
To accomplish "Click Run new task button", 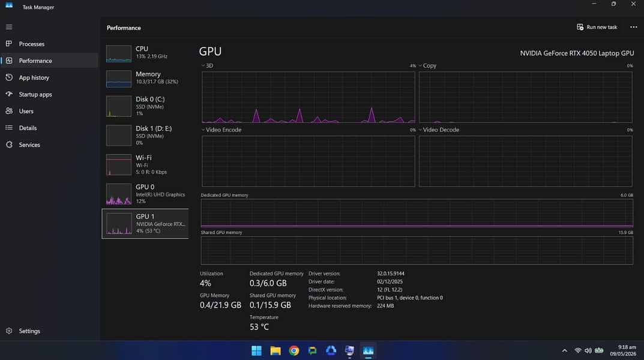I will pos(597,27).
